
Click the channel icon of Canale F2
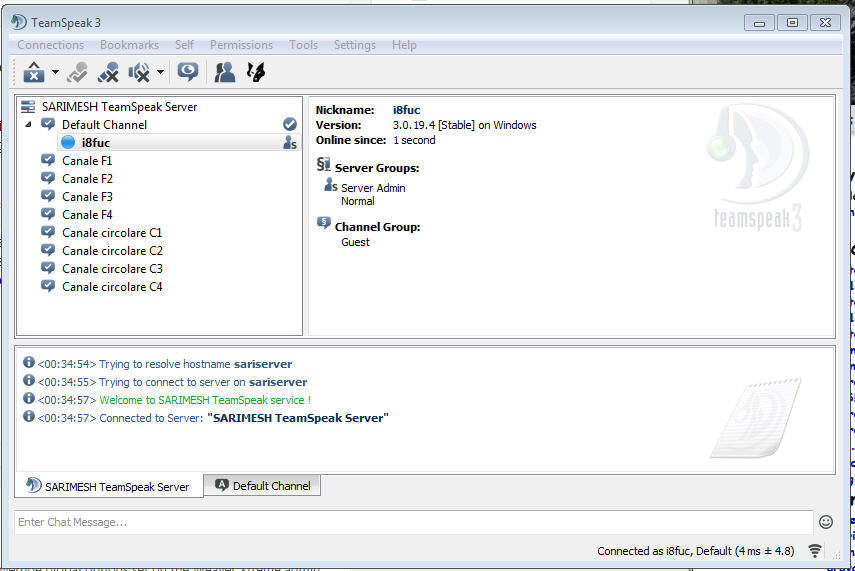click(x=48, y=178)
